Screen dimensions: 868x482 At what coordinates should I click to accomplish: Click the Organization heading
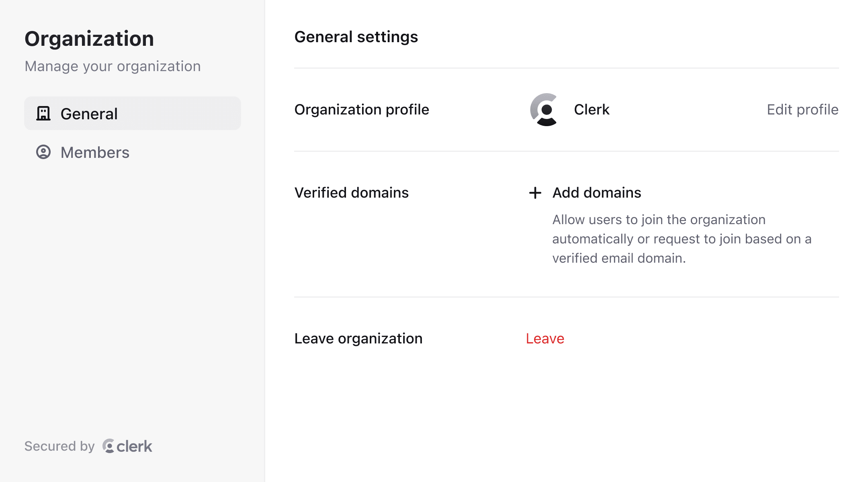[89, 38]
